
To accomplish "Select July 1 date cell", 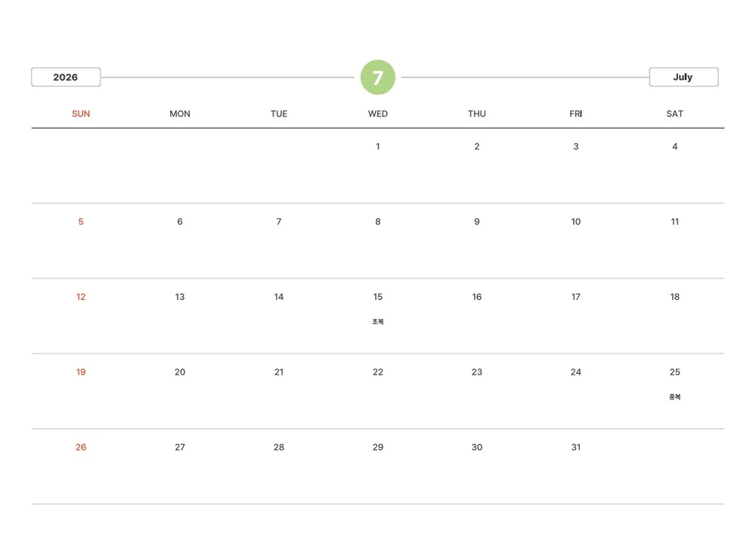I will [x=378, y=147].
